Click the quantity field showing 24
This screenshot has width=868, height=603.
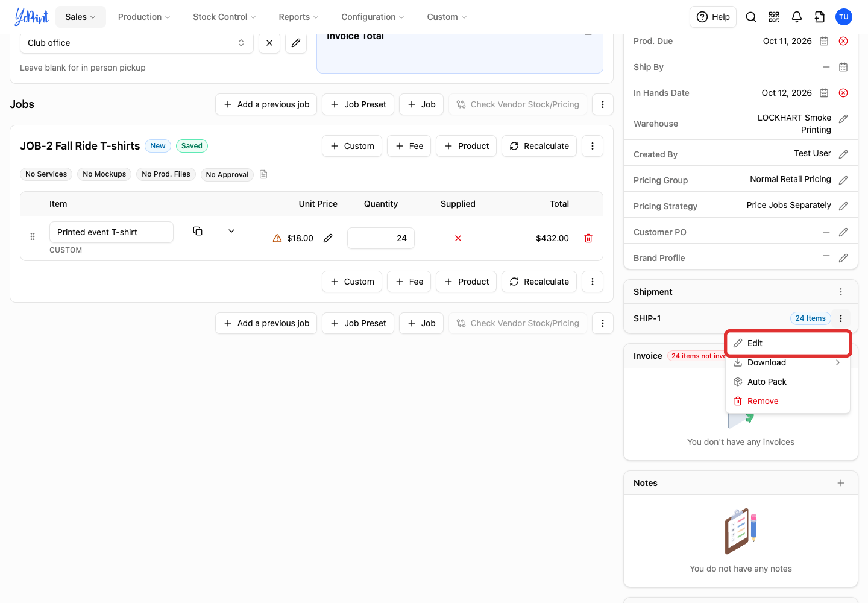coord(381,238)
